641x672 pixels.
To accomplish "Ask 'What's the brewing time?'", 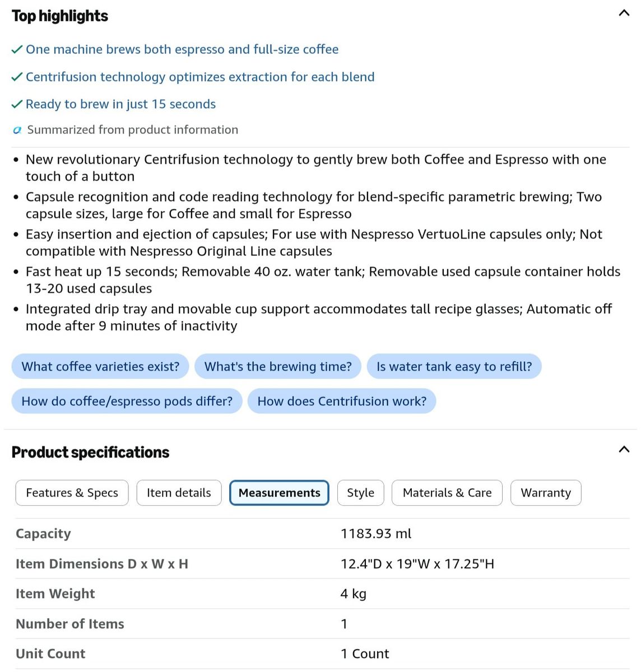I will click(278, 366).
